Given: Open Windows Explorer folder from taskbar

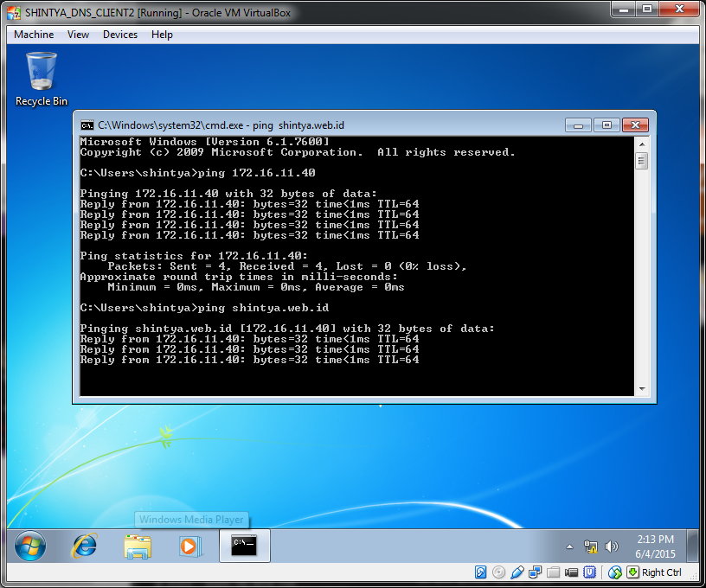Looking at the screenshot, I should pyautogui.click(x=138, y=546).
